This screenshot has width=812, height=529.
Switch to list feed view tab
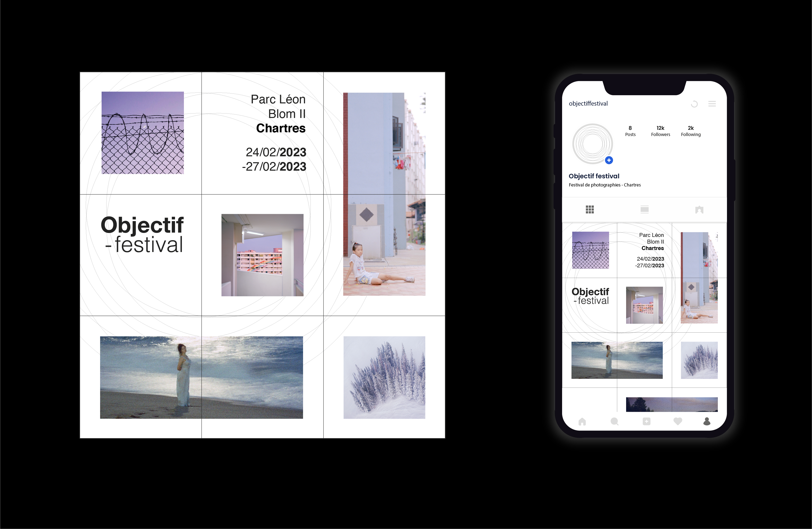pyautogui.click(x=644, y=209)
